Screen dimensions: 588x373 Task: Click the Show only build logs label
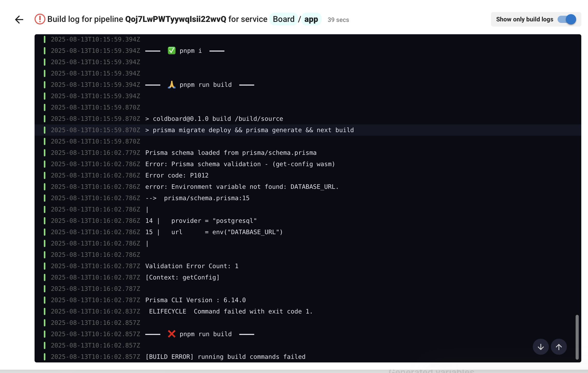(525, 19)
